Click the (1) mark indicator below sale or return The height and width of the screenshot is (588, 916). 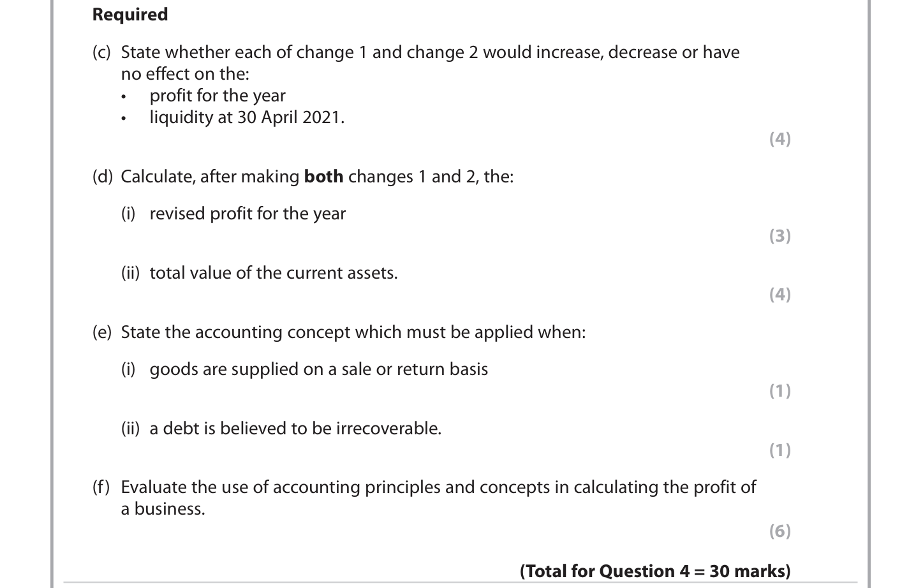[779, 390]
